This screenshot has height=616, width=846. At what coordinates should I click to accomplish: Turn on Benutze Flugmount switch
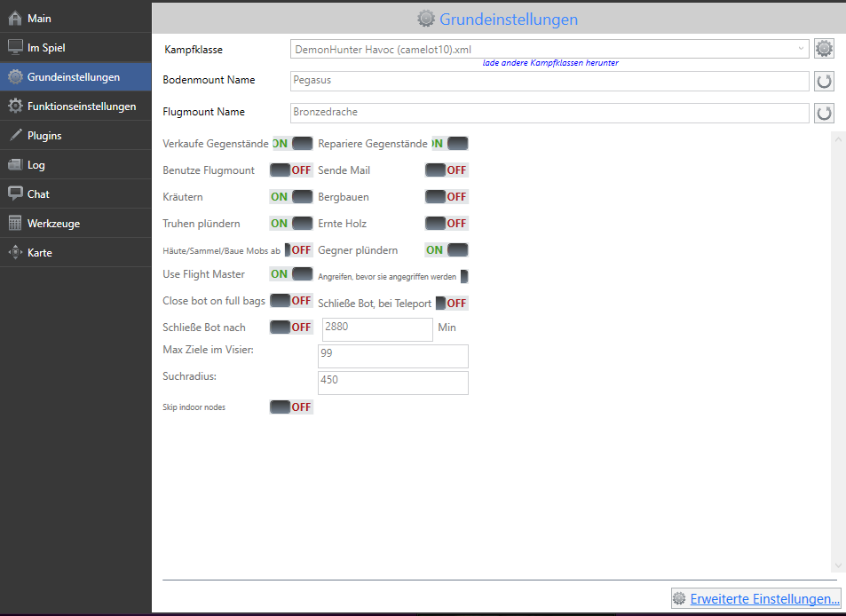click(x=291, y=170)
